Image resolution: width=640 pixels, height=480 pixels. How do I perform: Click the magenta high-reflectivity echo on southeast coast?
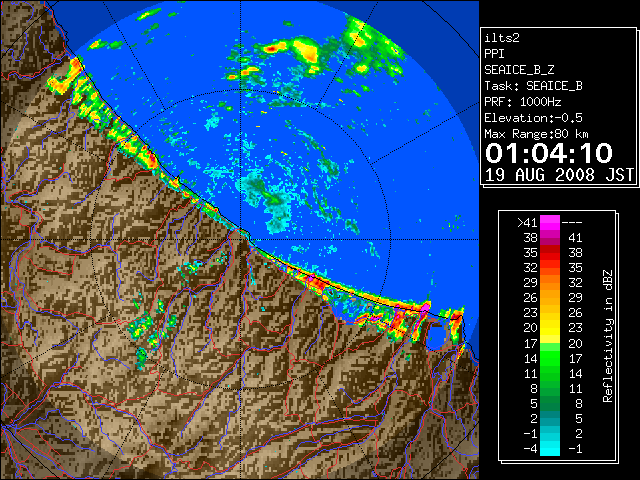[x=425, y=307]
